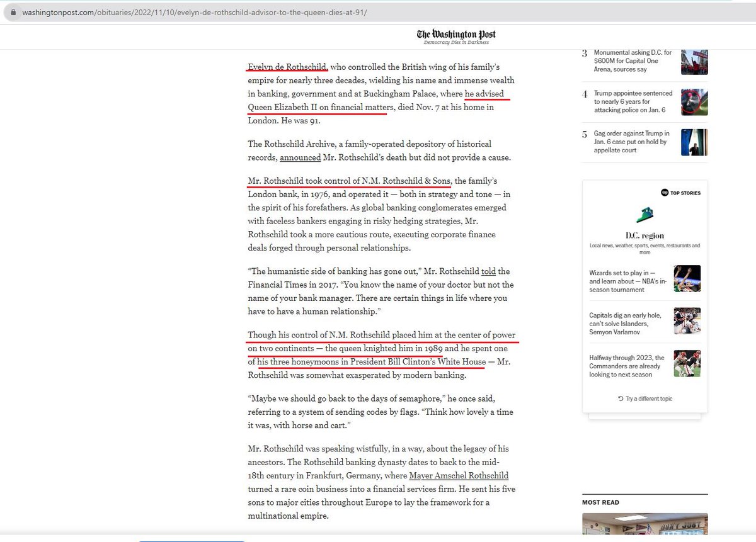Click the number 3 ranking beside the Monumental story
The height and width of the screenshot is (542, 756).
coord(585,53)
